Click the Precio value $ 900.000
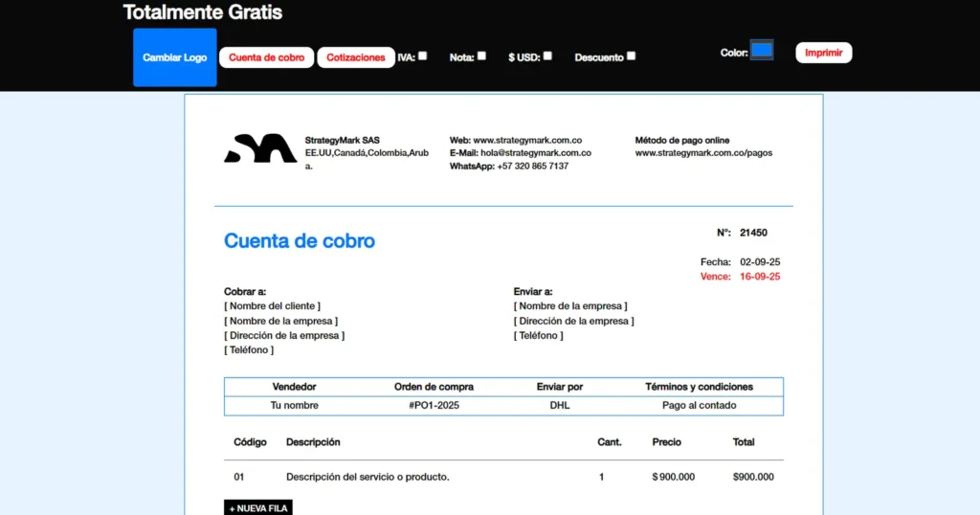This screenshot has width=980, height=515. click(x=673, y=477)
